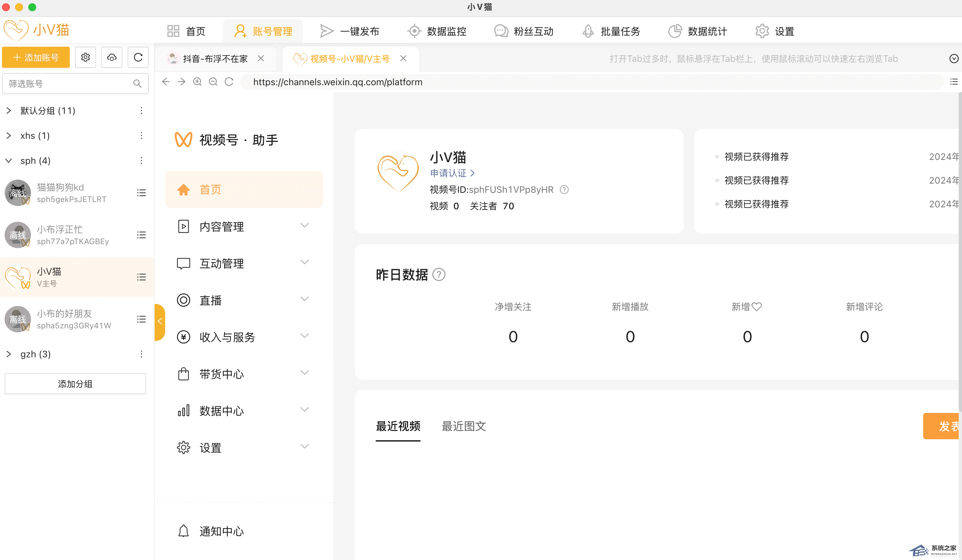The width and height of the screenshot is (962, 560).
Task: Reload the embedded browser page
Action: pos(229,82)
